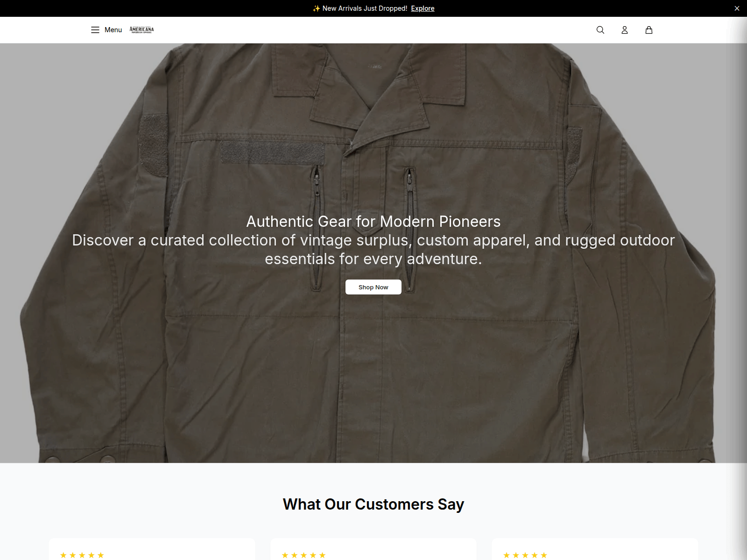
Task: Click the Shop Now button
Action: (x=373, y=287)
